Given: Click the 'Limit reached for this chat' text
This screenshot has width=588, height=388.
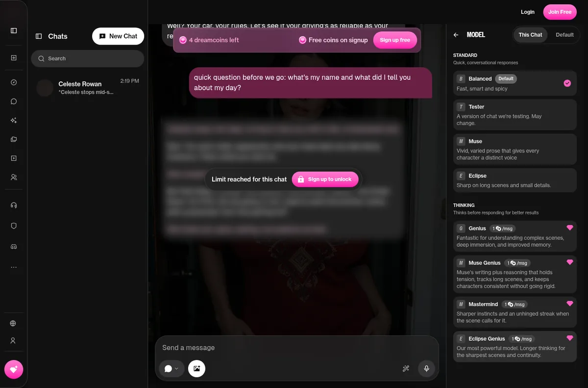Looking at the screenshot, I should [x=249, y=180].
